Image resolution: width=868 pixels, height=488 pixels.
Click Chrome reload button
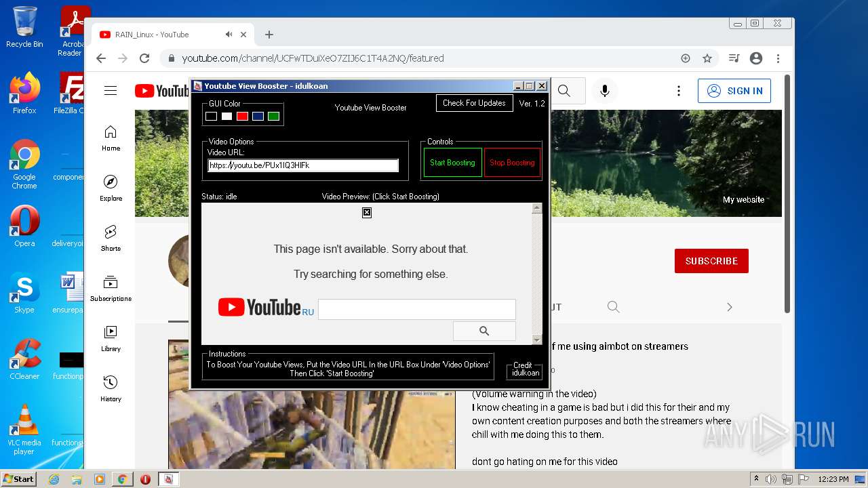point(144,58)
